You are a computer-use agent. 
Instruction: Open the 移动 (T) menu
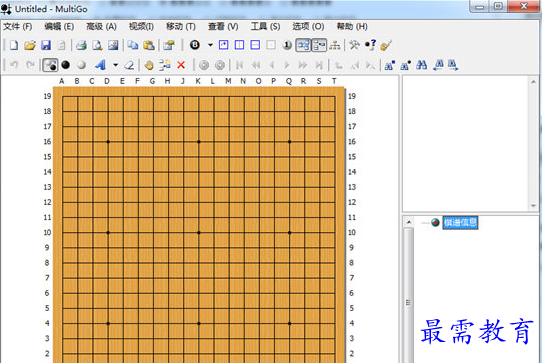[181, 27]
